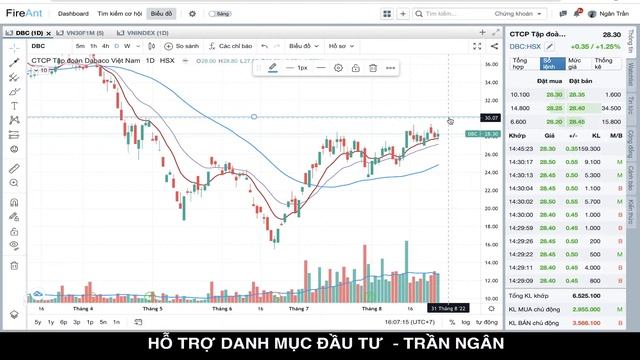
Task: Open the Các chỉ báo indicators menu
Action: [231, 46]
